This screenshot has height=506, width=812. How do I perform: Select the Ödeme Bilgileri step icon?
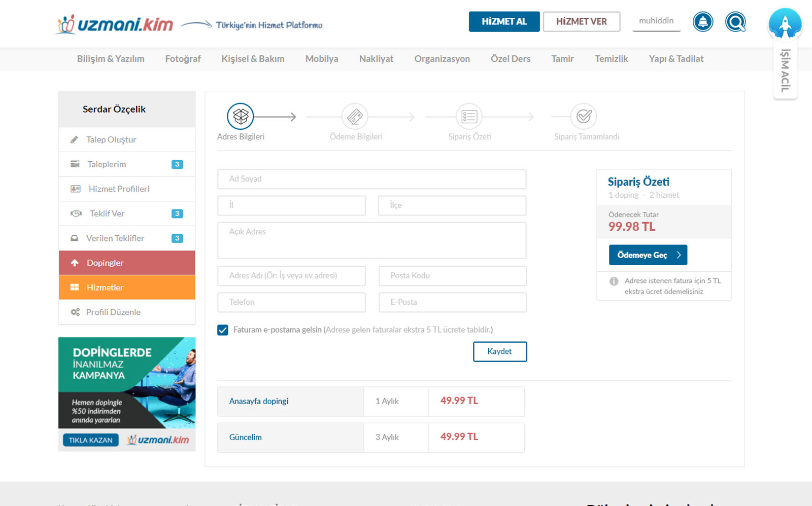click(x=355, y=117)
